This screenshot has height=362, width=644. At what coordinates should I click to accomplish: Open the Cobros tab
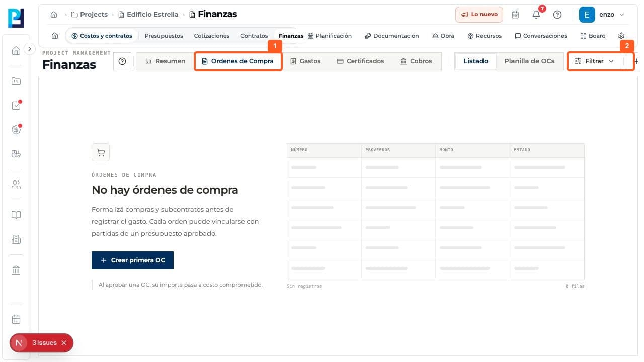pos(416,61)
